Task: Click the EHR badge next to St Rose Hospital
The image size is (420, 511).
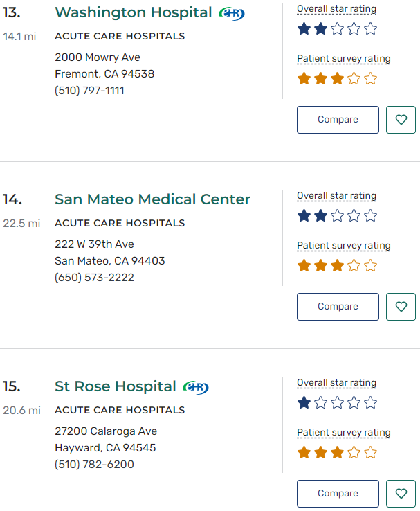Action: [196, 387]
